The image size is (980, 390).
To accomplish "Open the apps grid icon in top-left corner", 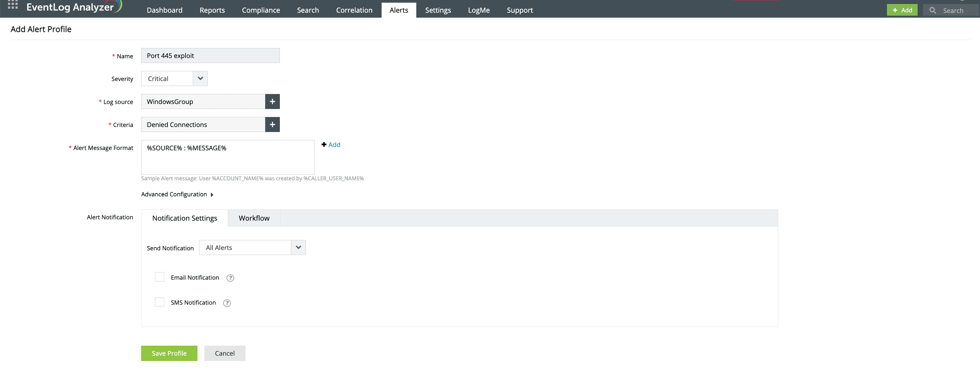I will (13, 5).
